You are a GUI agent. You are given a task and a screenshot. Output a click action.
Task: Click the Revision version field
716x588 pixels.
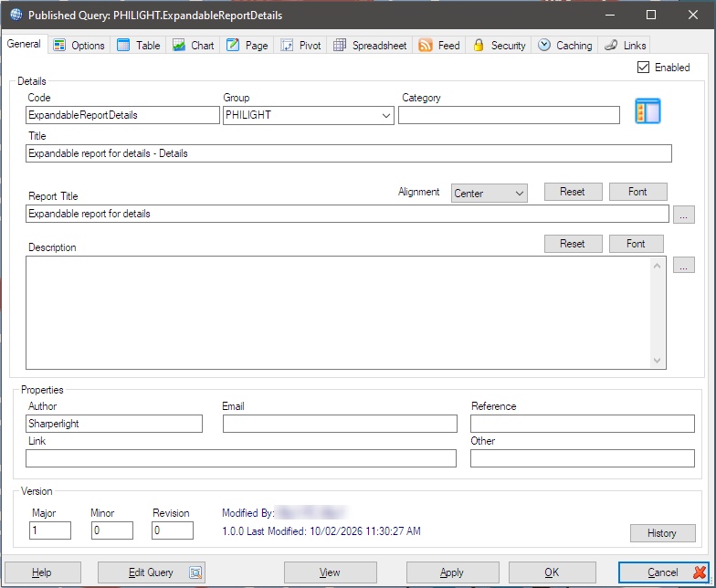(x=172, y=530)
